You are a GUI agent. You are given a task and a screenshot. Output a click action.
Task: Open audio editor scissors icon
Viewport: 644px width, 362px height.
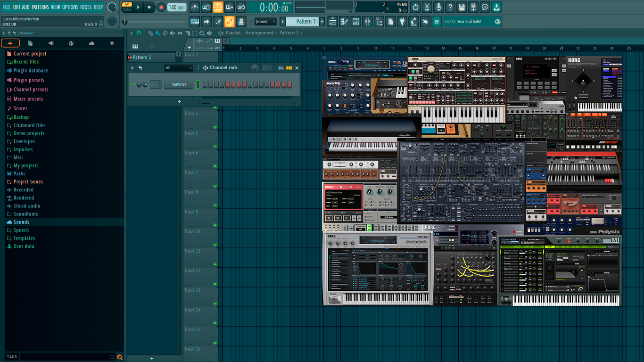pyautogui.click(x=427, y=7)
